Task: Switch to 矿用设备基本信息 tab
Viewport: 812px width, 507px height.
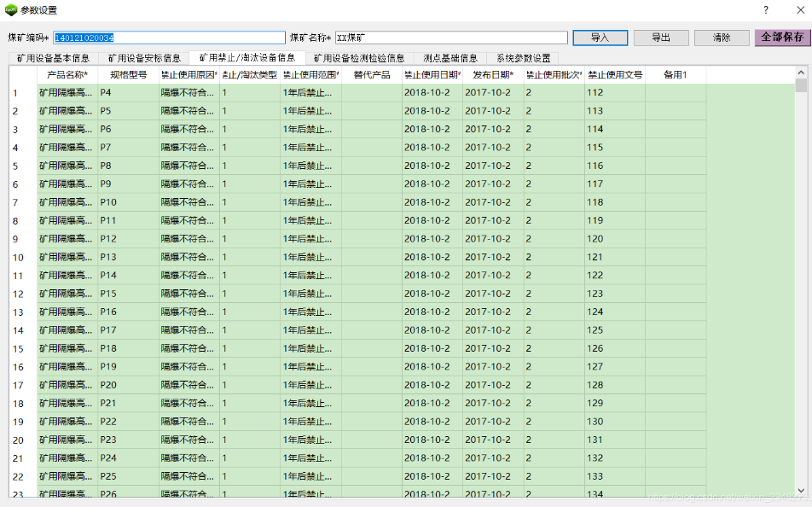Action: click(54, 59)
